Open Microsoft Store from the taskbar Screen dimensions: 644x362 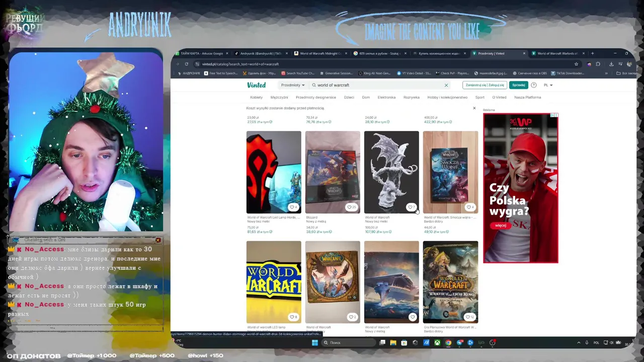[x=404, y=342]
